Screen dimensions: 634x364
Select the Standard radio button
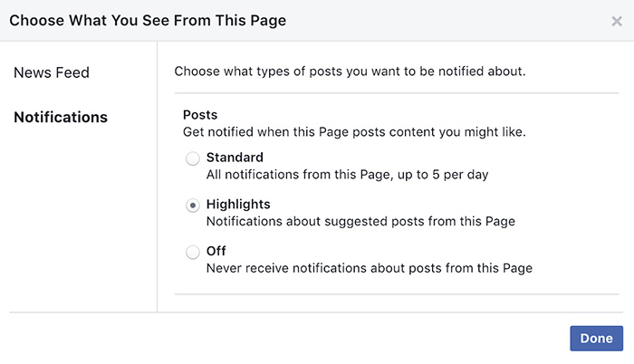pyautogui.click(x=192, y=159)
